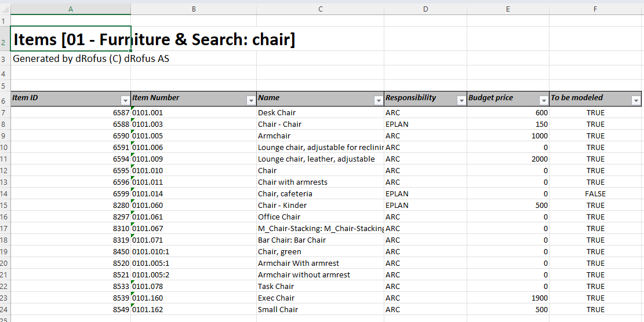Screen dimensions: 644x322
Task: Open the To be modeled filter dropdown
Action: 636,101
